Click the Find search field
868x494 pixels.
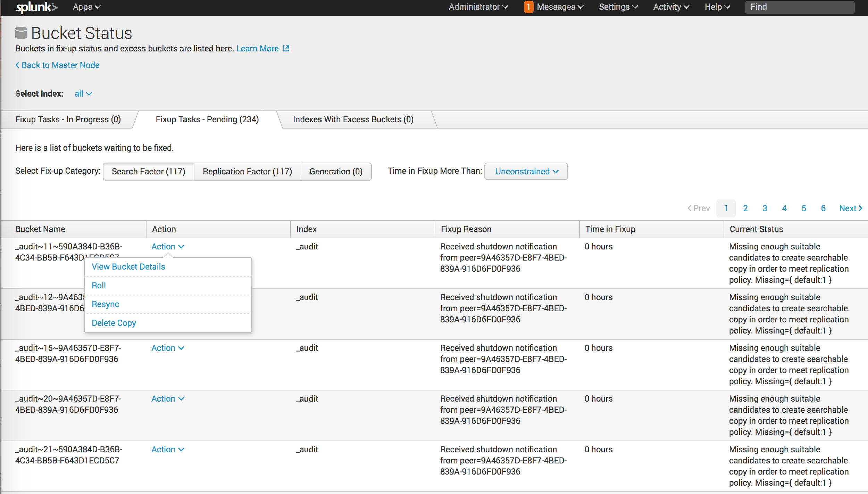(x=799, y=7)
